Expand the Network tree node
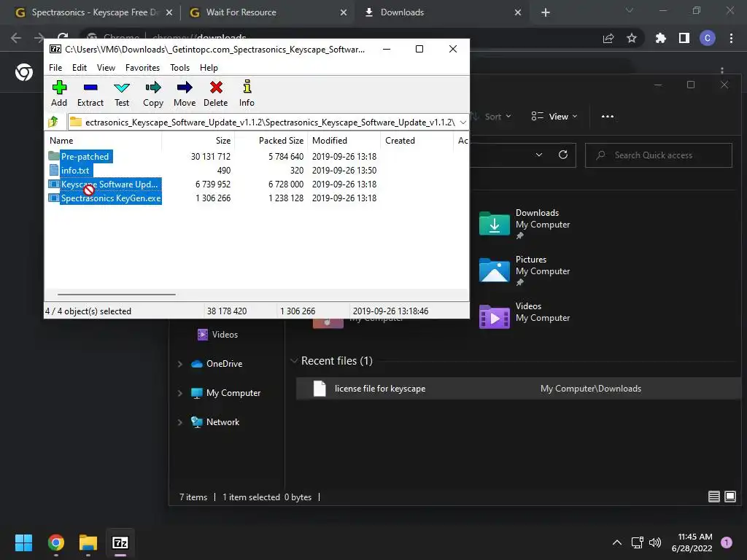 pyautogui.click(x=180, y=422)
